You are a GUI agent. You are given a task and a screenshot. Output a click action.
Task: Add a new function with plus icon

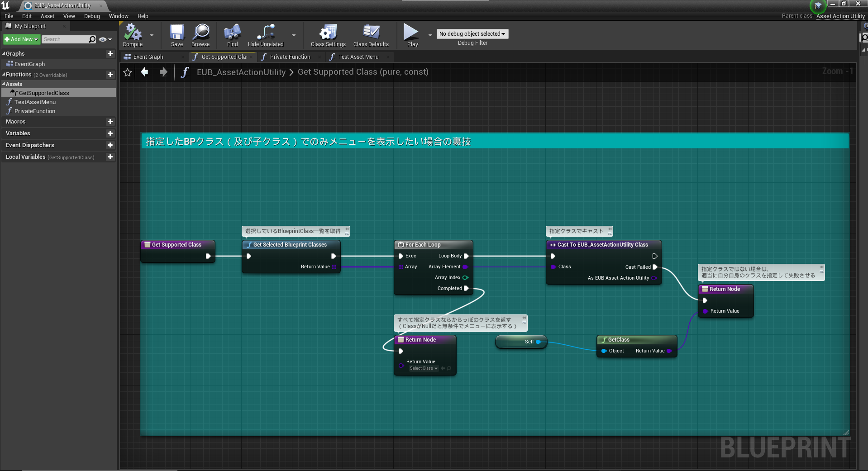[110, 75]
